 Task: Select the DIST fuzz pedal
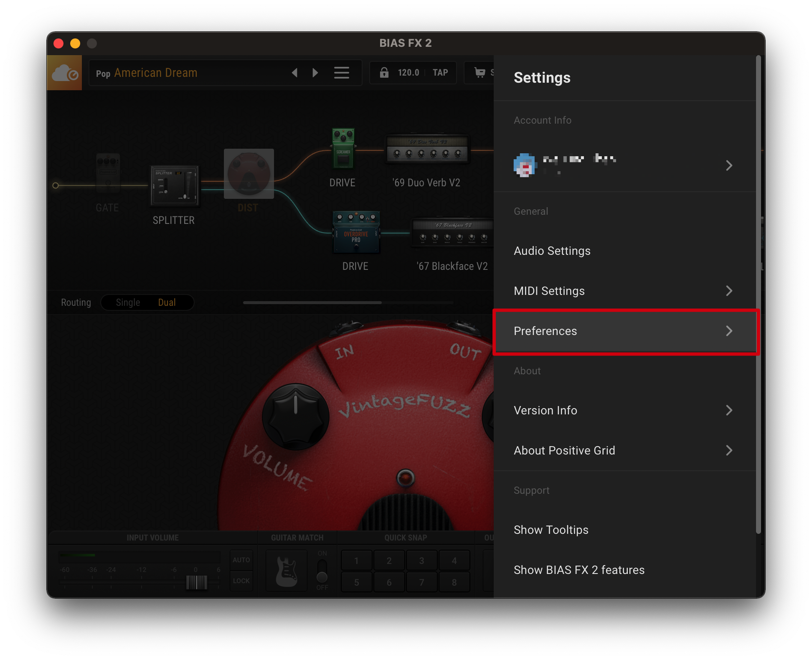(249, 174)
